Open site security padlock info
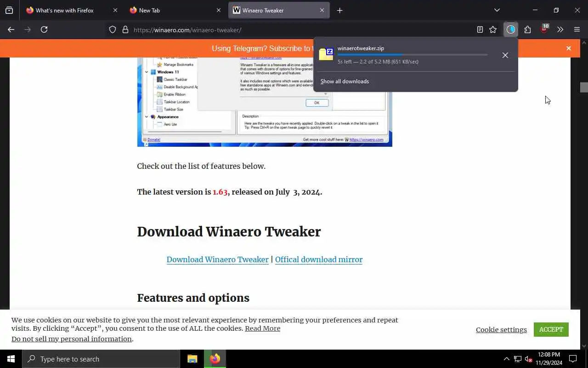 coord(125,29)
